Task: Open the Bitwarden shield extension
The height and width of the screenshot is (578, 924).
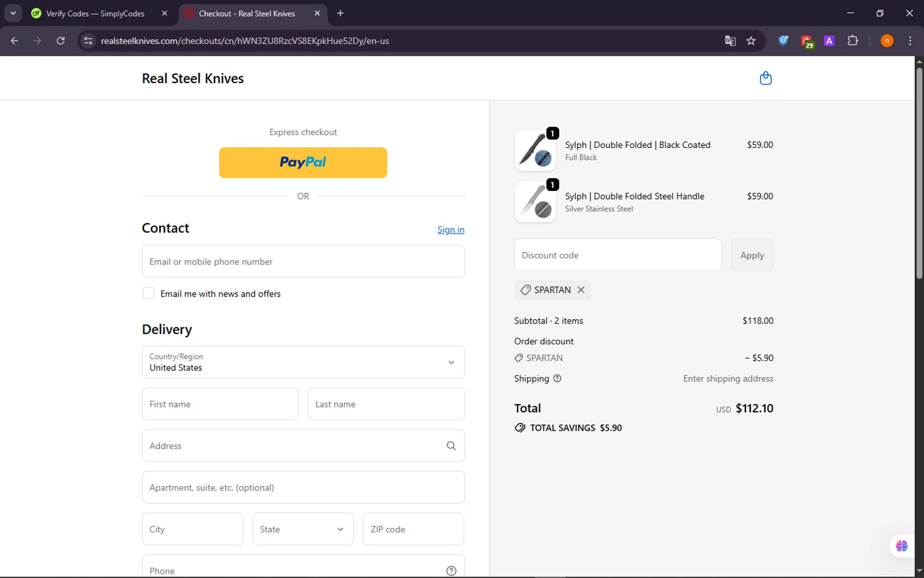Action: [x=784, y=41]
